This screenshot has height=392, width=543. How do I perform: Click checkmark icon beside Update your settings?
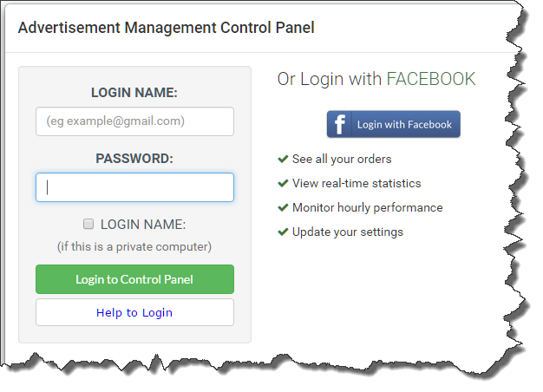pos(283,232)
